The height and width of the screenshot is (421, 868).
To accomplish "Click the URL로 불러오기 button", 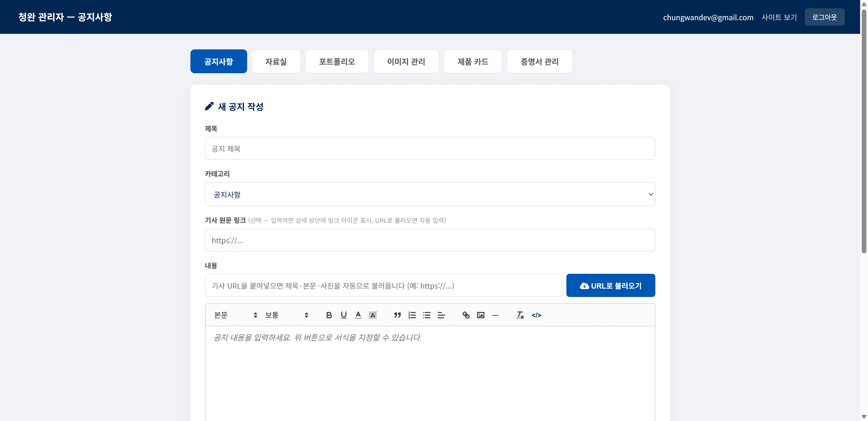I will (611, 285).
